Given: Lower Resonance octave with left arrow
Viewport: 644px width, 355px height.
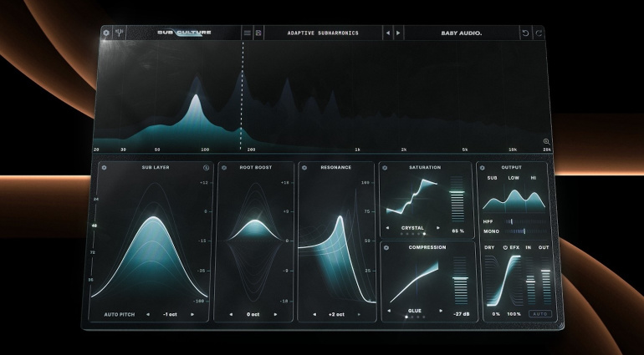Looking at the screenshot, I should coord(314,314).
